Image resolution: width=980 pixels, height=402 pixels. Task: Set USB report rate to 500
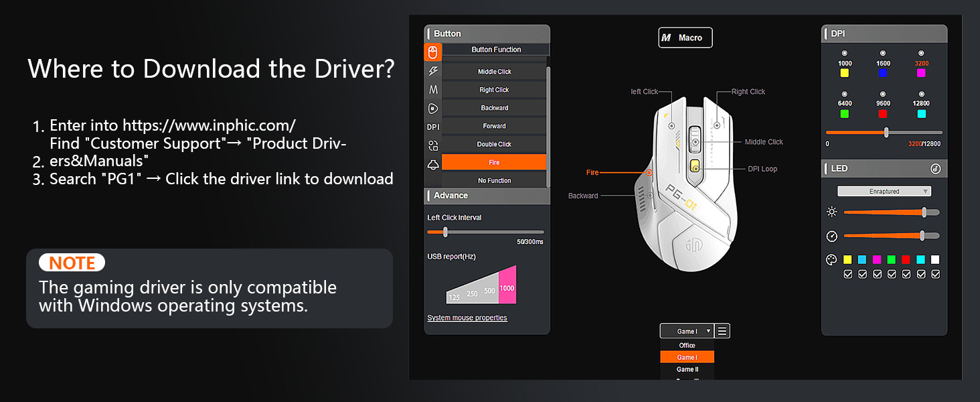click(490, 290)
